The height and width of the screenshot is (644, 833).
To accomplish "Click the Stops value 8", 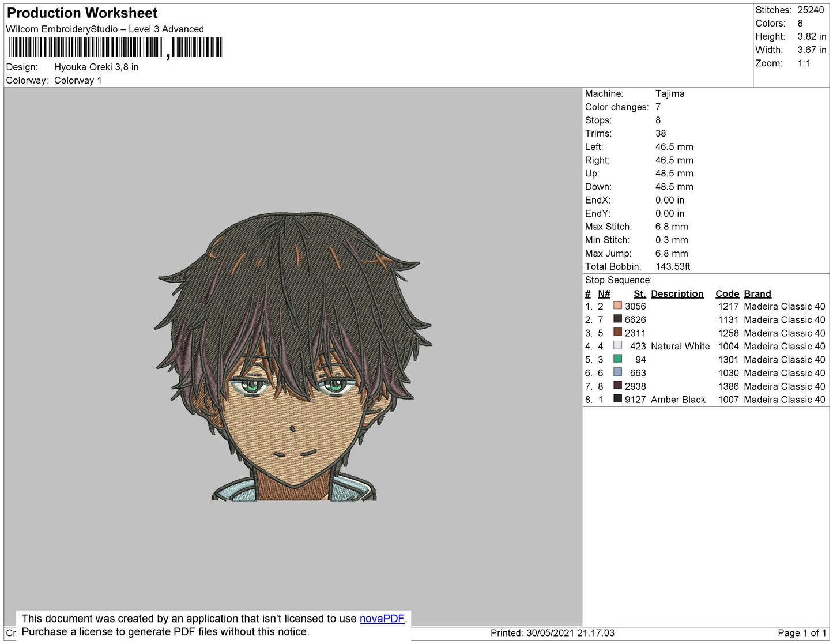I will coord(658,120).
